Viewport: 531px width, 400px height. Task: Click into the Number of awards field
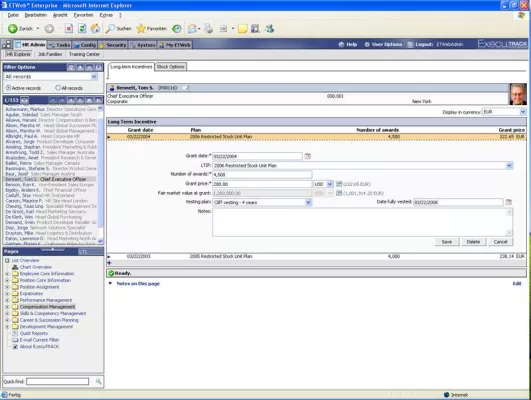point(262,175)
